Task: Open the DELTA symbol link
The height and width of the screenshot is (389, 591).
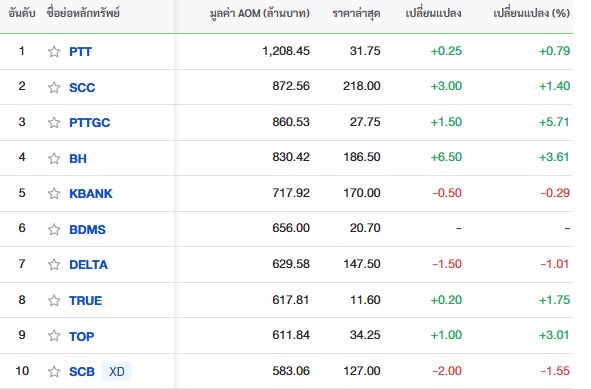Action: click(89, 265)
